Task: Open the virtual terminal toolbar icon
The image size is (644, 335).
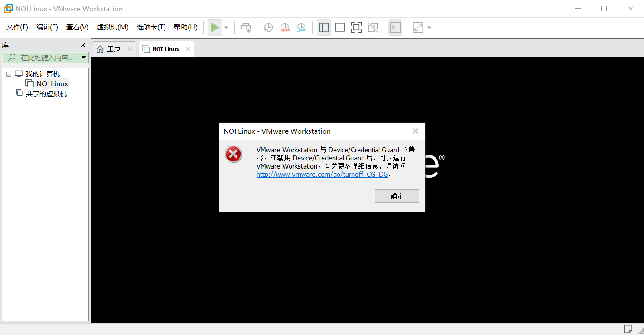Action: pyautogui.click(x=395, y=27)
